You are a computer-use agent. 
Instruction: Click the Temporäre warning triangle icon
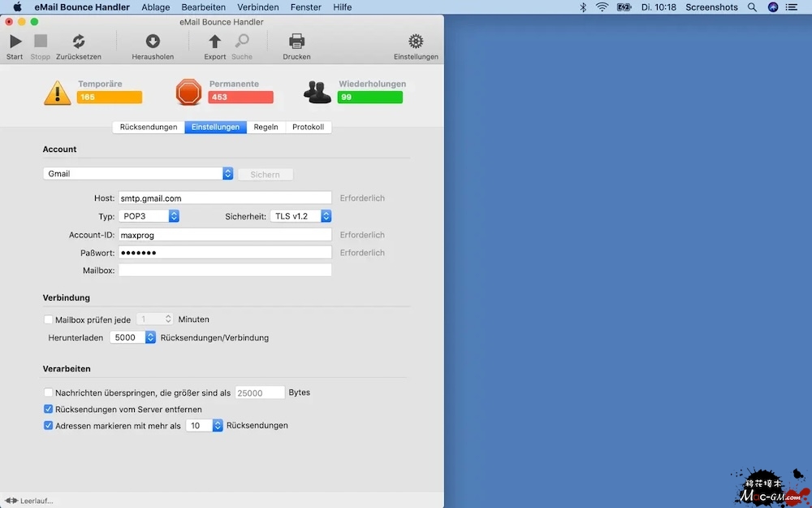(58, 93)
